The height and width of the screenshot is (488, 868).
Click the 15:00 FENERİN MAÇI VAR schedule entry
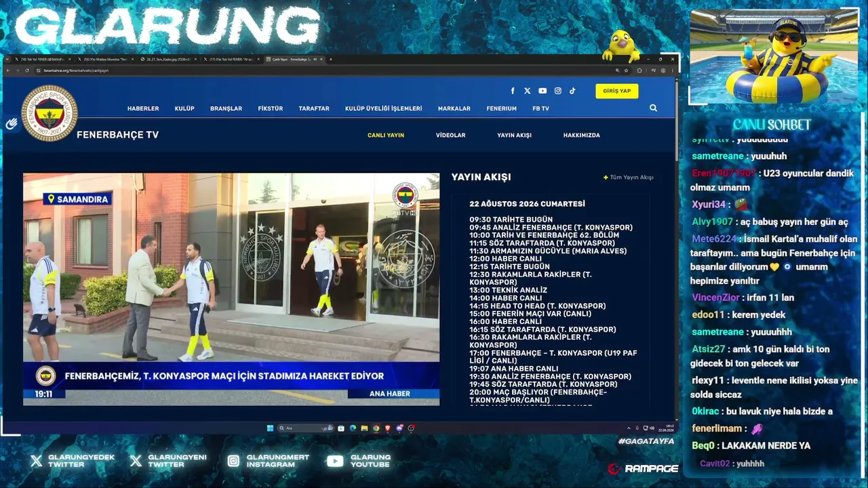pyautogui.click(x=530, y=314)
